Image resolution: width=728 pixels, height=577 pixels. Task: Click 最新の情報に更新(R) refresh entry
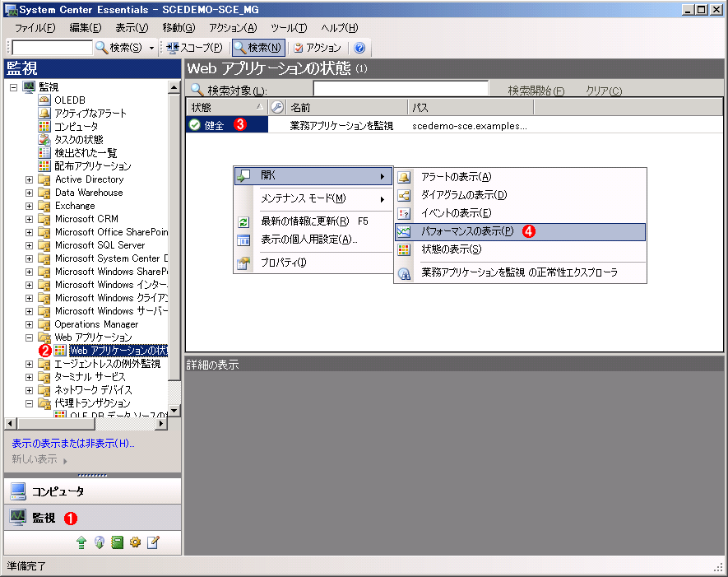click(313, 221)
